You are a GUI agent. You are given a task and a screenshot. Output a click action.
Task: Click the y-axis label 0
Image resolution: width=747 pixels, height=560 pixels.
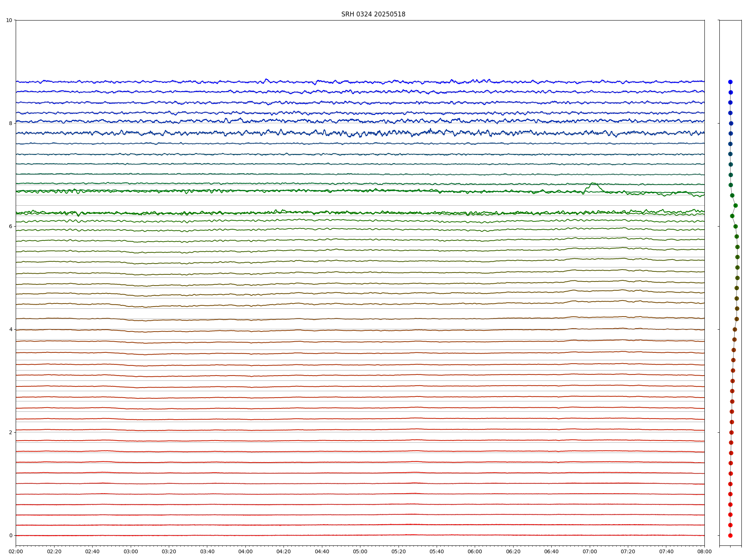10,535
